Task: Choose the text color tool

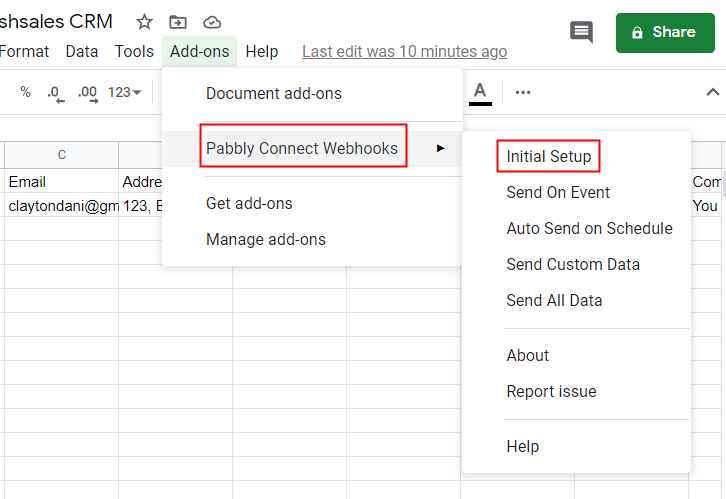Action: (480, 92)
